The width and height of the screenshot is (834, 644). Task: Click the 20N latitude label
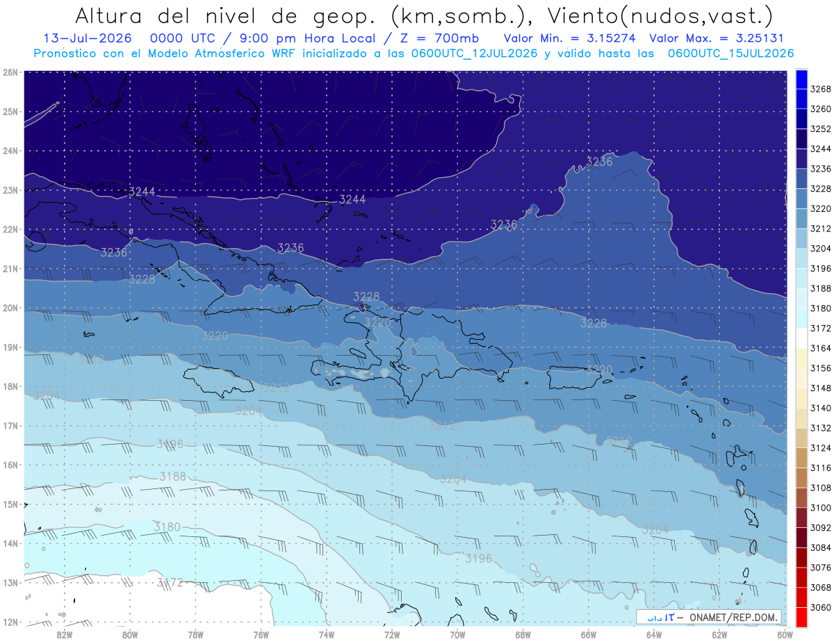pyautogui.click(x=10, y=308)
